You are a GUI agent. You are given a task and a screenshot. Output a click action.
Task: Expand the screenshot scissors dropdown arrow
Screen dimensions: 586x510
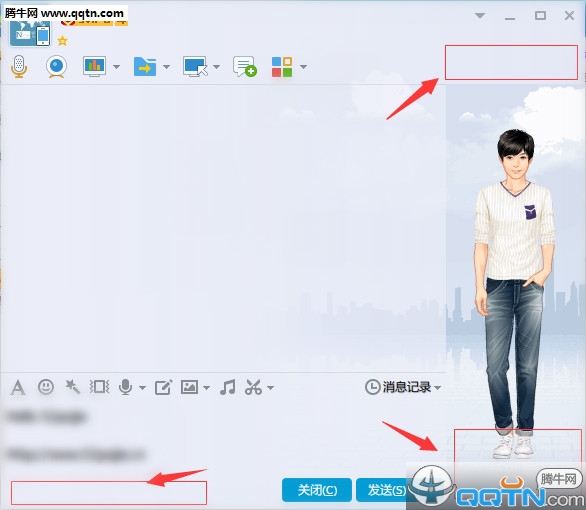click(271, 387)
